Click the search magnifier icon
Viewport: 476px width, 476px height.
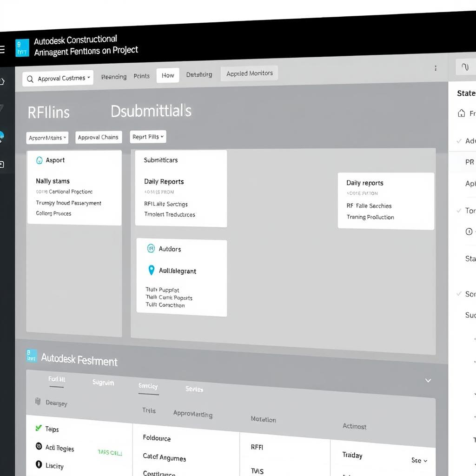click(x=30, y=79)
